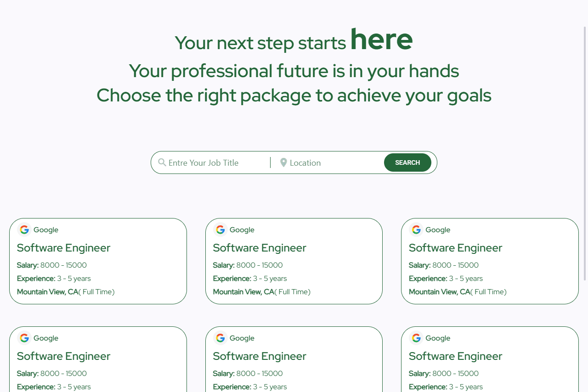Screen dimensions: 588x392
Task: Click the Google logo in the fourth job card
Action: click(x=24, y=338)
